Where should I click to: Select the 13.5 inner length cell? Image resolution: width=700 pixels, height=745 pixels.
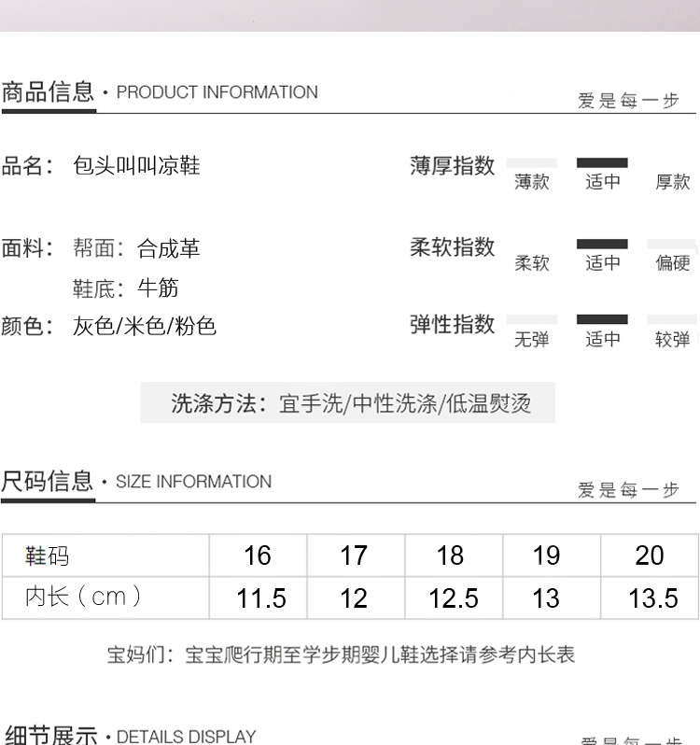coord(652,597)
